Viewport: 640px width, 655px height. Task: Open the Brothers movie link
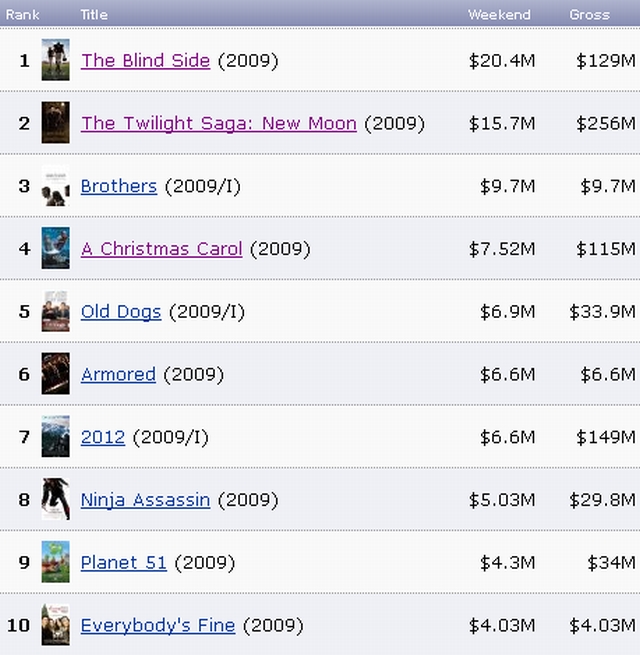tap(118, 186)
